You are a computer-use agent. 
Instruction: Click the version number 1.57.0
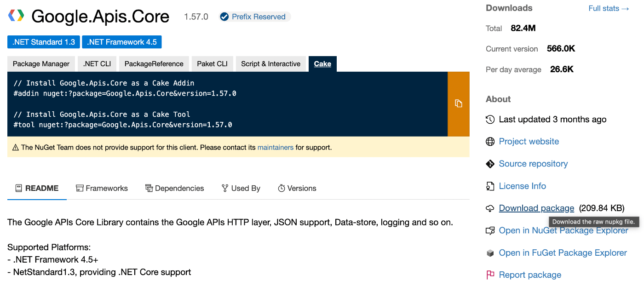[196, 17]
